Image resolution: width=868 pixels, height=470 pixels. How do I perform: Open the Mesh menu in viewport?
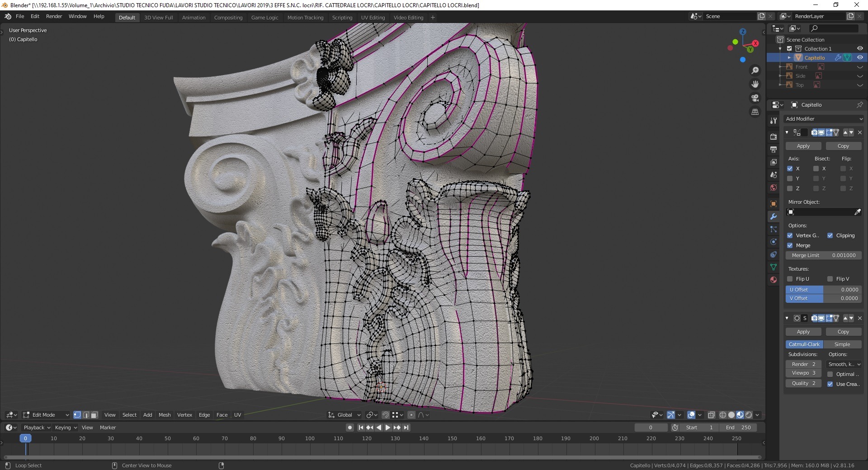165,415
